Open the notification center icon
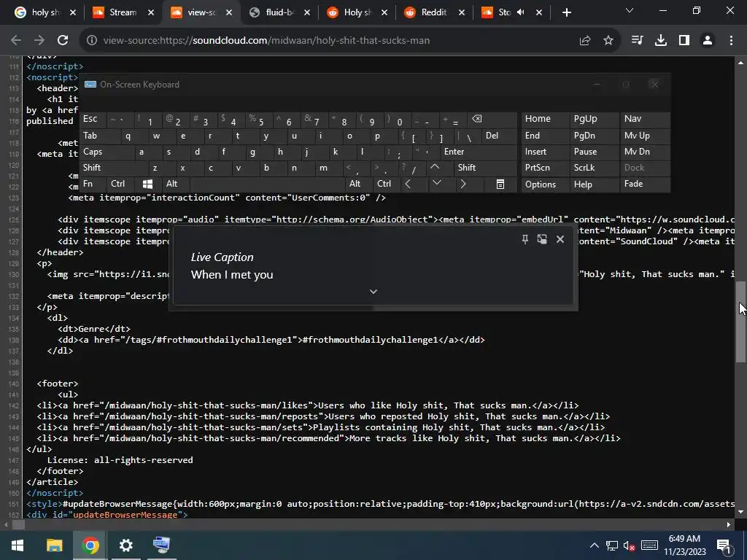This screenshot has width=747, height=560. 724,545
